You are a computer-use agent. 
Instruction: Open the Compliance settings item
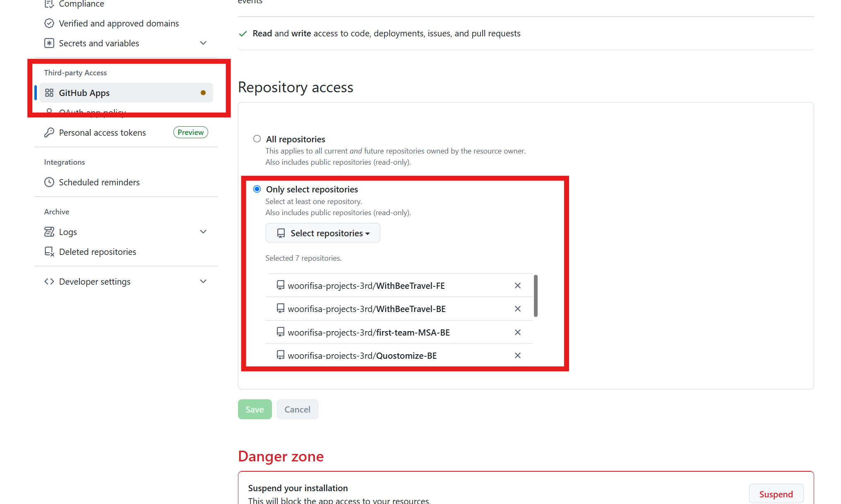click(81, 4)
